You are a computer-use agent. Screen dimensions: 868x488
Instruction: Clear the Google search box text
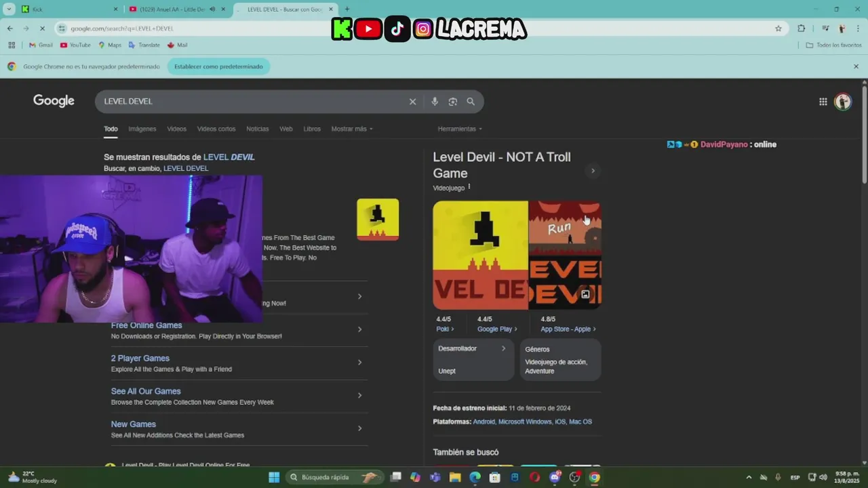tap(412, 102)
